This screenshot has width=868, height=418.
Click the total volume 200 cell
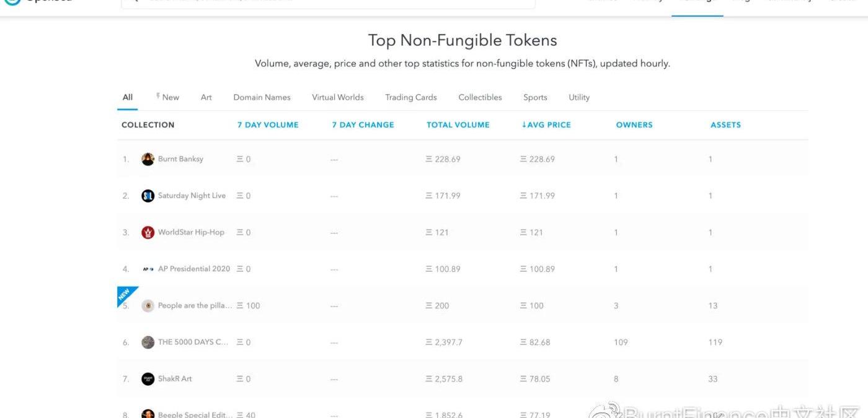pyautogui.click(x=437, y=305)
